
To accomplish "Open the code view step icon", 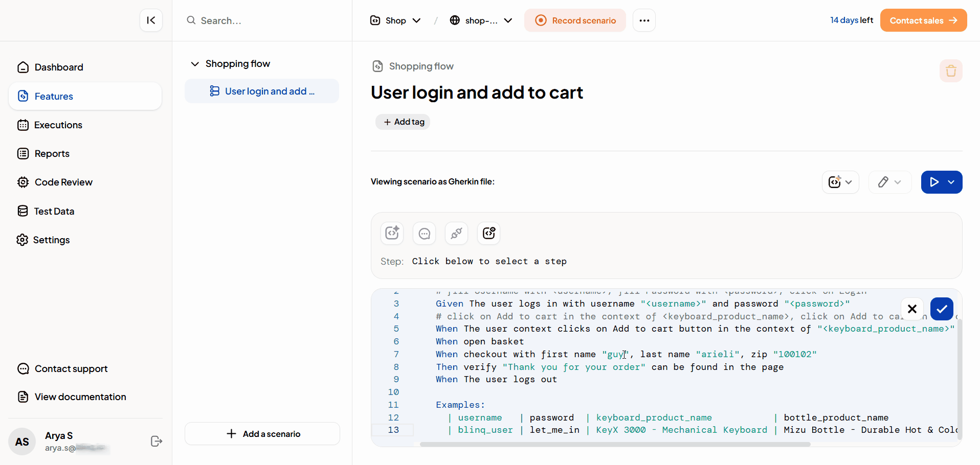I will [488, 233].
